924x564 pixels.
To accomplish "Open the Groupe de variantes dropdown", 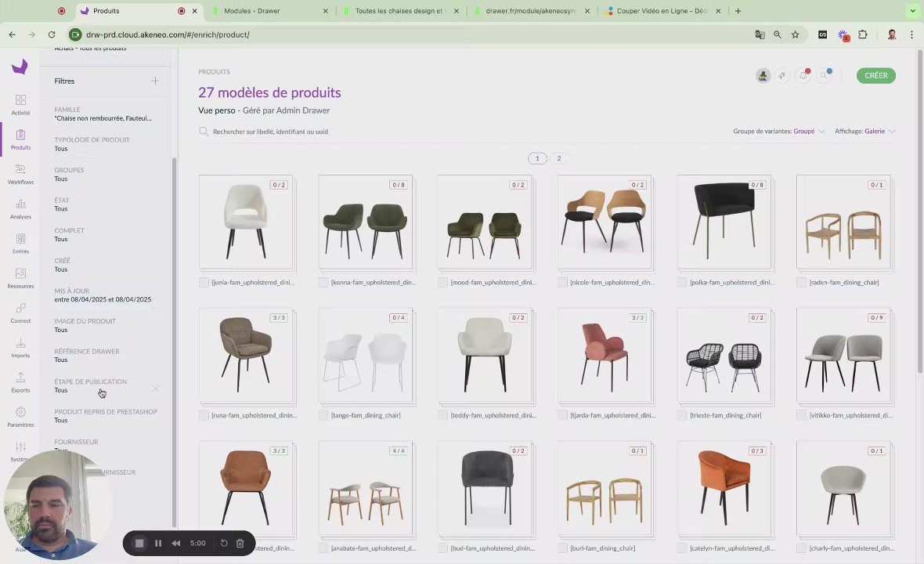I will [x=778, y=132].
